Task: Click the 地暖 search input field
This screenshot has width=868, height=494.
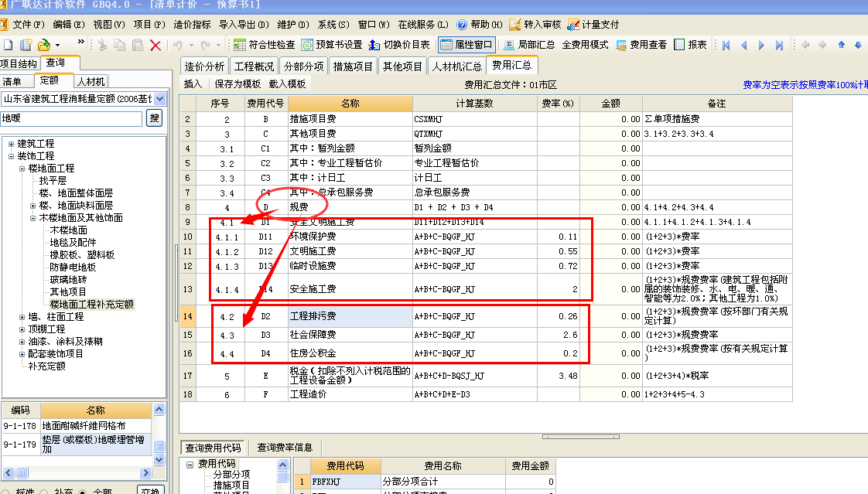Action: (71, 118)
